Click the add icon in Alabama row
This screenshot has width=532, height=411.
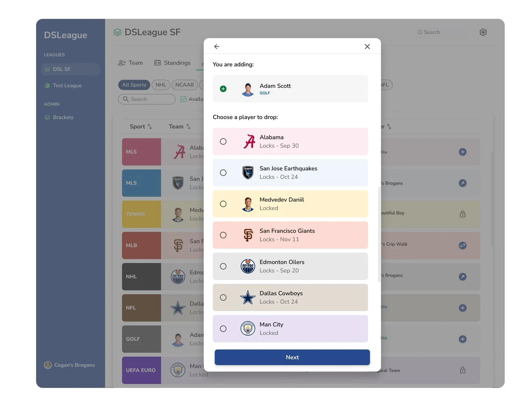tap(462, 152)
